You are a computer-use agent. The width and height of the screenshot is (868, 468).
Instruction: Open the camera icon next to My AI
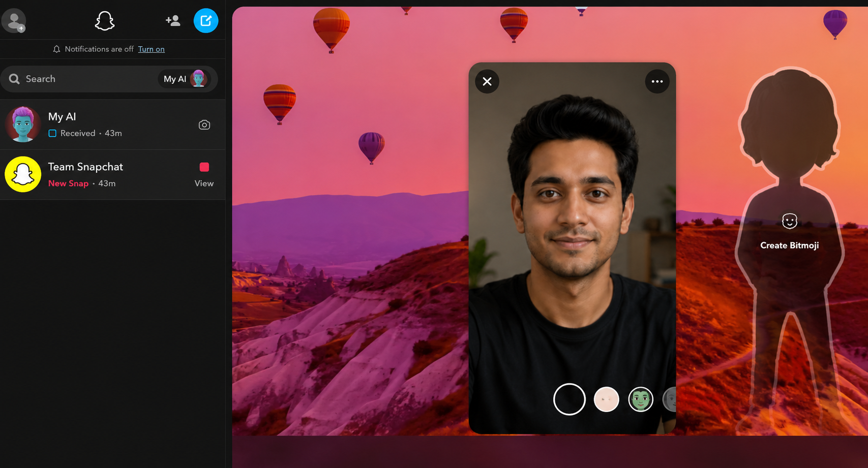click(x=204, y=124)
